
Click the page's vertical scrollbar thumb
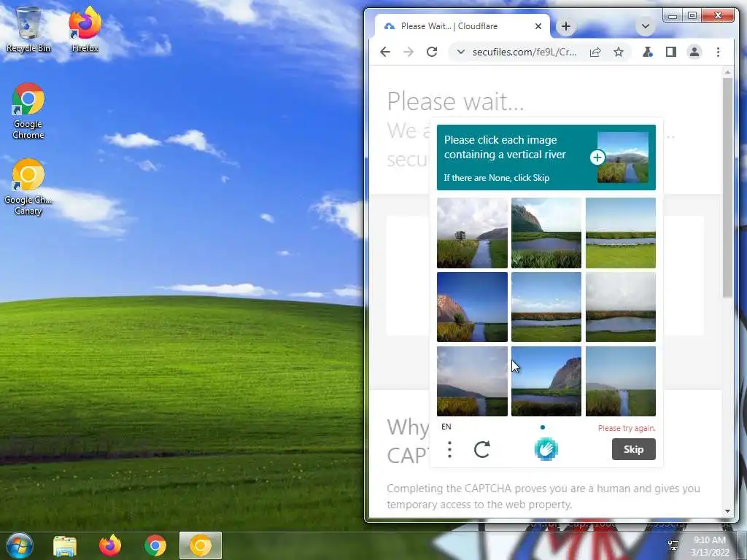coord(727,187)
